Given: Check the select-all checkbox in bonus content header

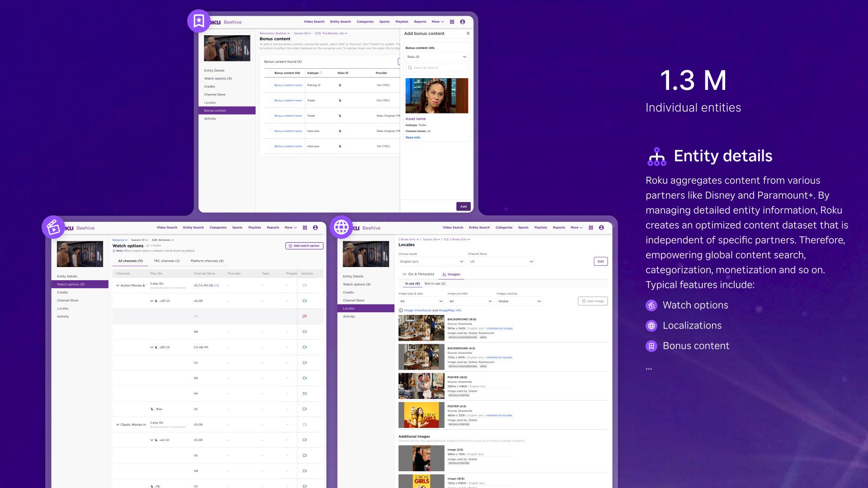Looking at the screenshot, I should tap(271, 73).
